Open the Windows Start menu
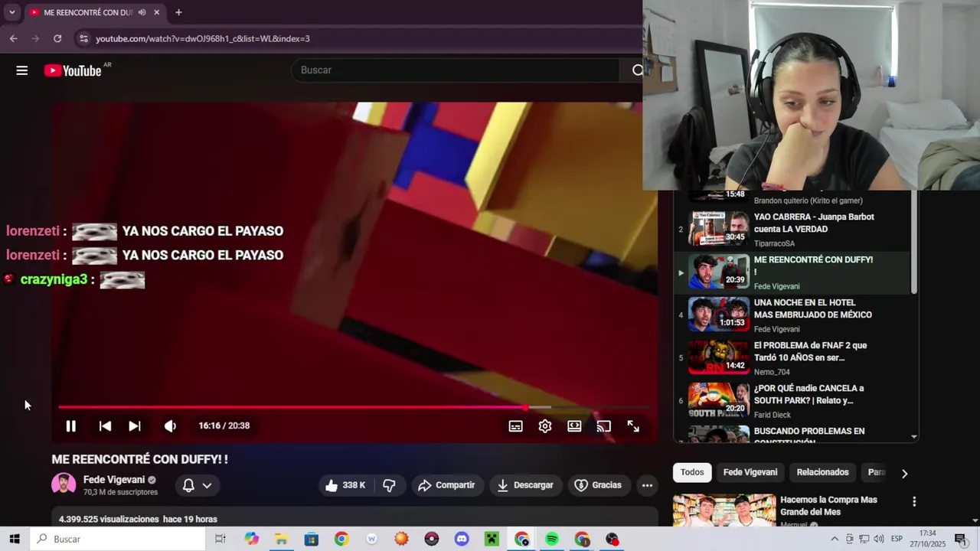The image size is (980, 551). (x=14, y=539)
